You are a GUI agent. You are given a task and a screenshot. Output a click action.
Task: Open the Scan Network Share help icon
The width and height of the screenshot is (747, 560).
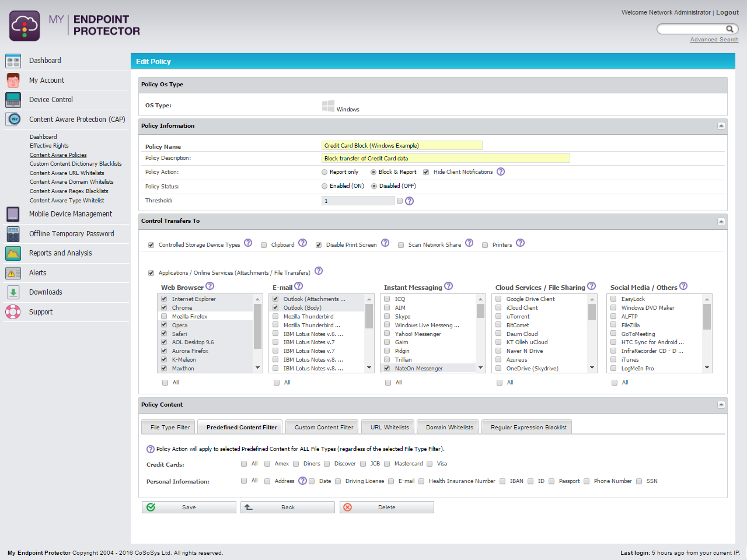pyautogui.click(x=469, y=243)
